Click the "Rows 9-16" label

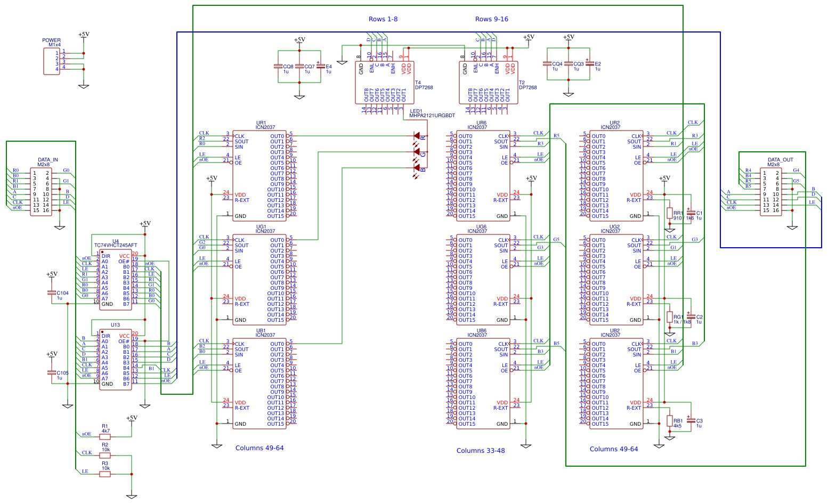492,19
